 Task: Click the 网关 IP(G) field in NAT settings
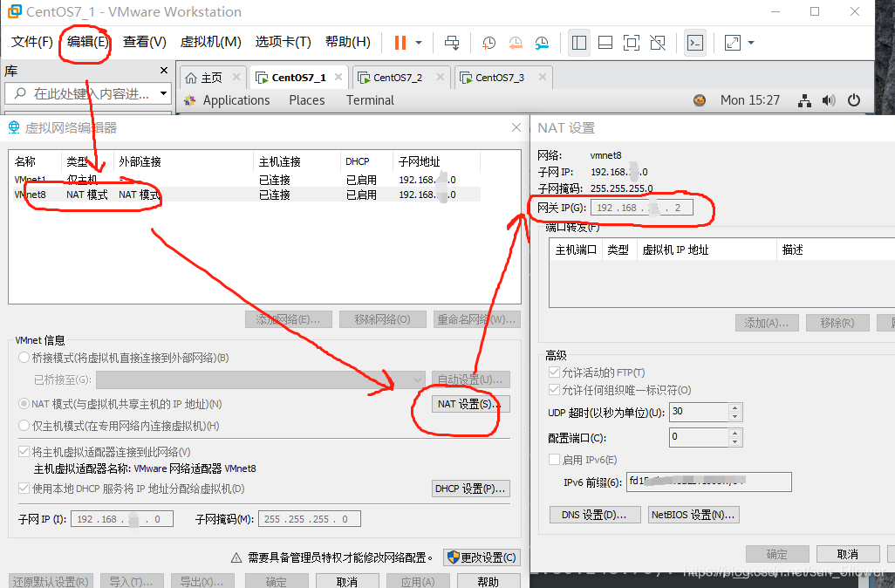pos(641,208)
